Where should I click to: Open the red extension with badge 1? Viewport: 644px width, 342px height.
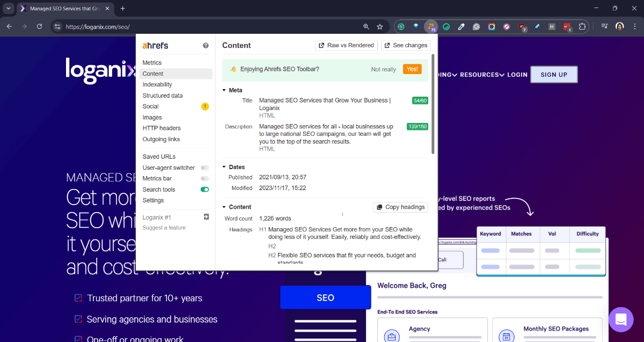567,26
